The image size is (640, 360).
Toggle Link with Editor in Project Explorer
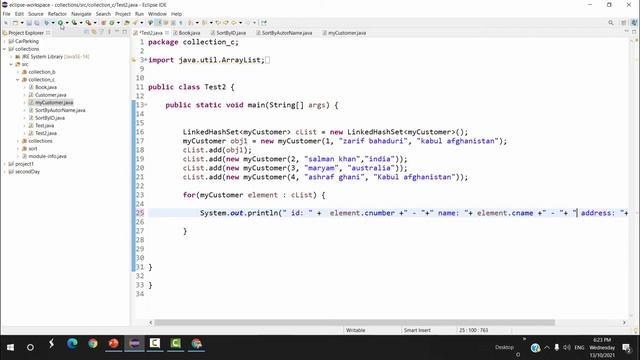click(x=94, y=32)
